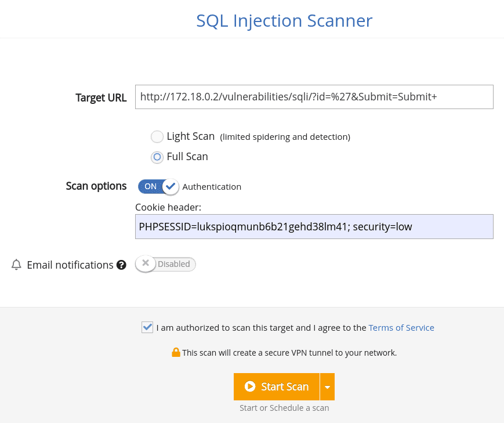
Task: Click the play icon inside Start Scan
Action: [x=250, y=386]
